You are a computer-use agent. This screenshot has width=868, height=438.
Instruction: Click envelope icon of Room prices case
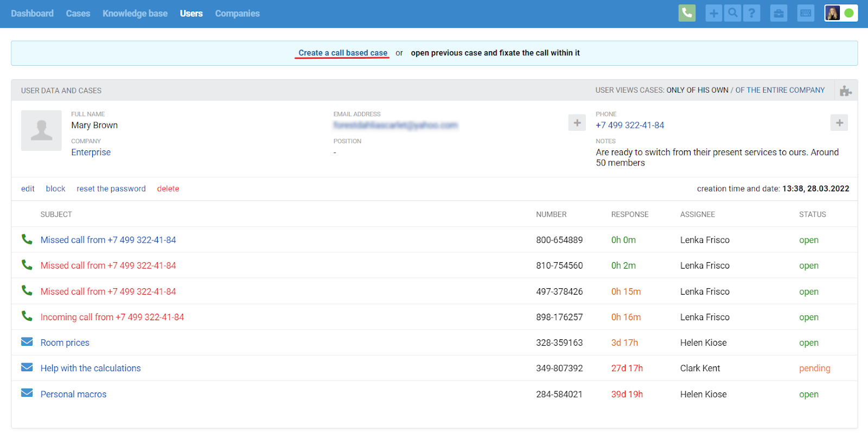pyautogui.click(x=27, y=341)
